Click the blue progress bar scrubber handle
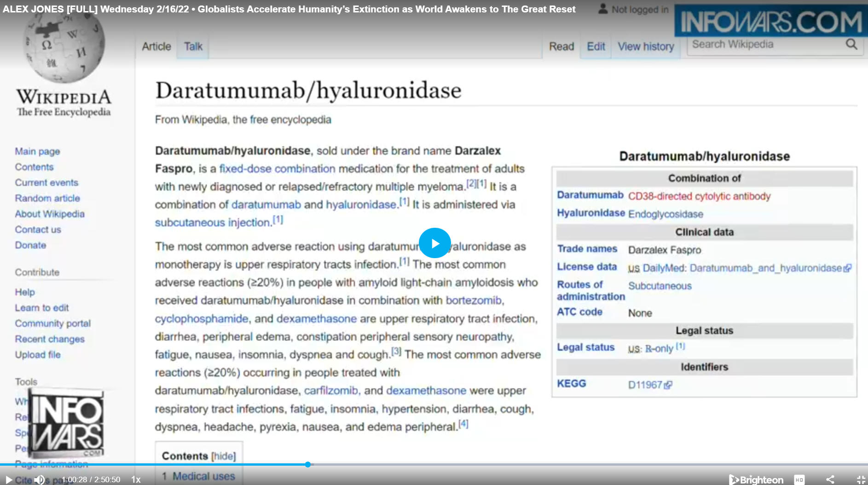This screenshot has height=485, width=868. pyautogui.click(x=308, y=465)
